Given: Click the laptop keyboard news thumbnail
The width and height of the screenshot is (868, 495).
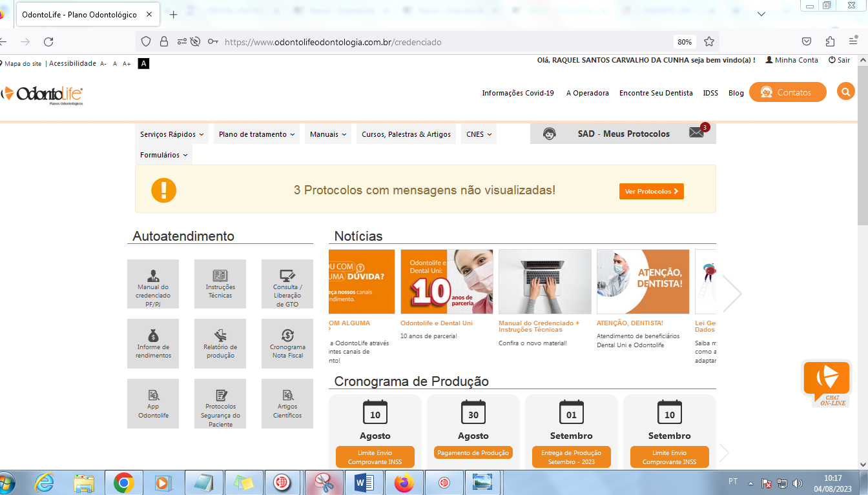Looking at the screenshot, I should (545, 282).
